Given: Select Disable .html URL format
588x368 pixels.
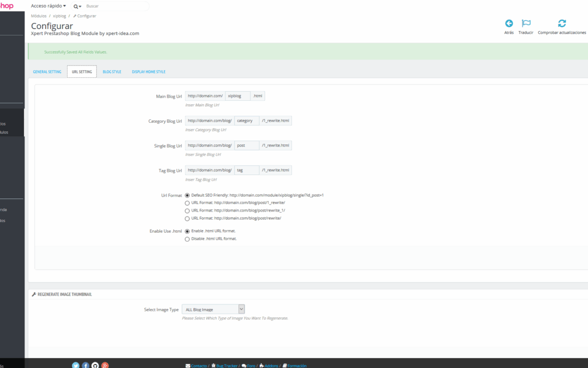Looking at the screenshot, I should pos(187,239).
